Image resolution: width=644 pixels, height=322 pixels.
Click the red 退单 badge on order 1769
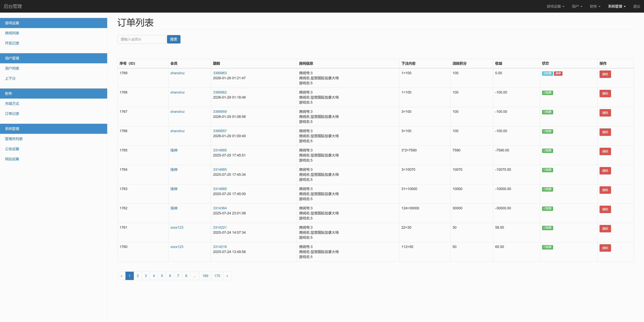[x=558, y=73]
